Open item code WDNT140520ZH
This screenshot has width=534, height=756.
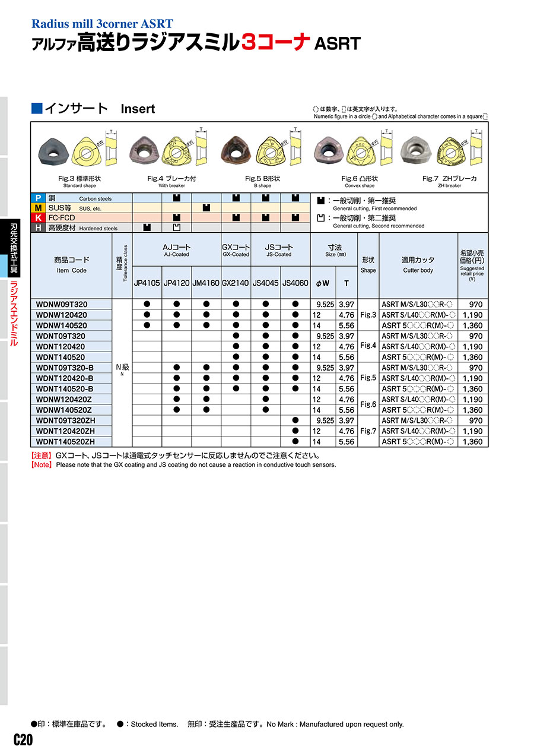tap(65, 442)
